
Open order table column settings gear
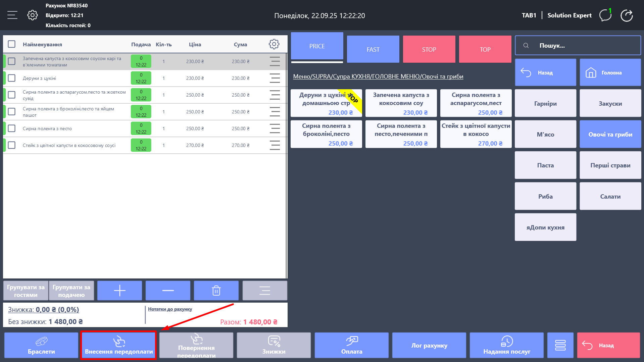click(274, 44)
